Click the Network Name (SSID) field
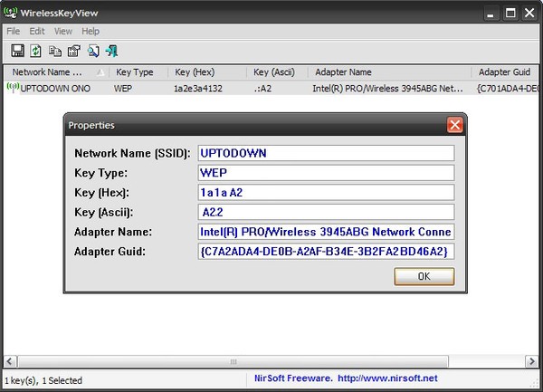Image resolution: width=543 pixels, height=392 pixels. coord(326,151)
